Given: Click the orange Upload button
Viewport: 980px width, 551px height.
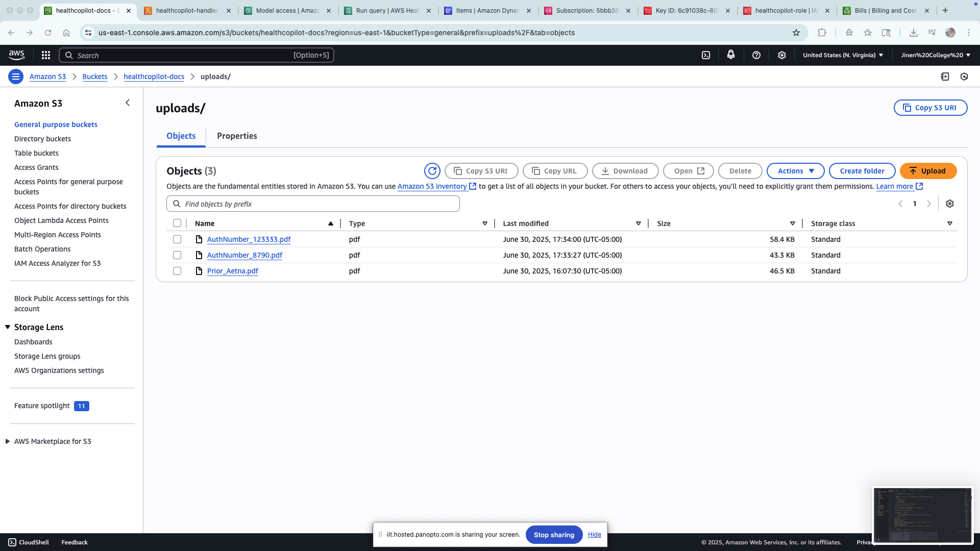Looking at the screenshot, I should 928,171.
